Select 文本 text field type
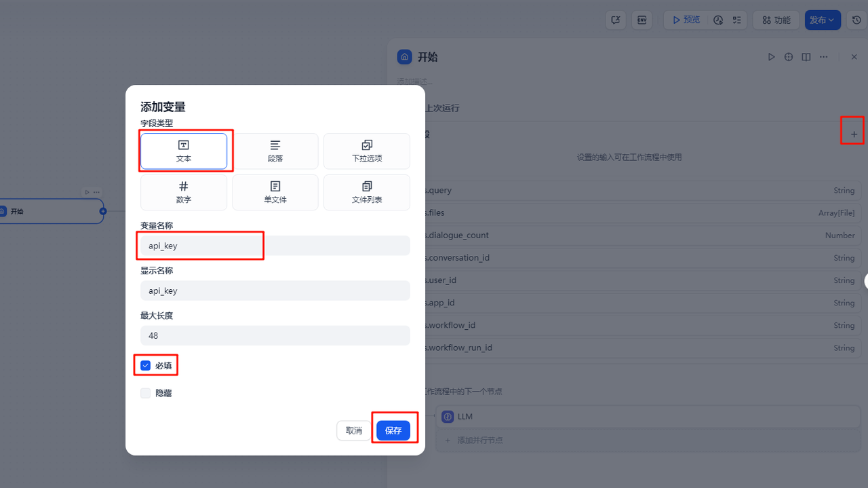The height and width of the screenshot is (488, 868). [184, 151]
